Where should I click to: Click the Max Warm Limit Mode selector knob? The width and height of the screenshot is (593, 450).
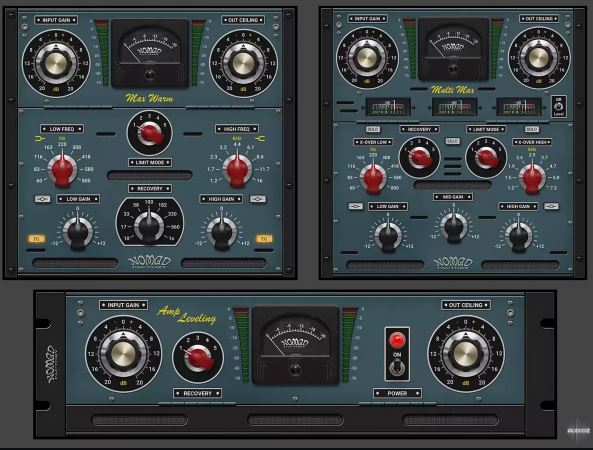pos(149,133)
